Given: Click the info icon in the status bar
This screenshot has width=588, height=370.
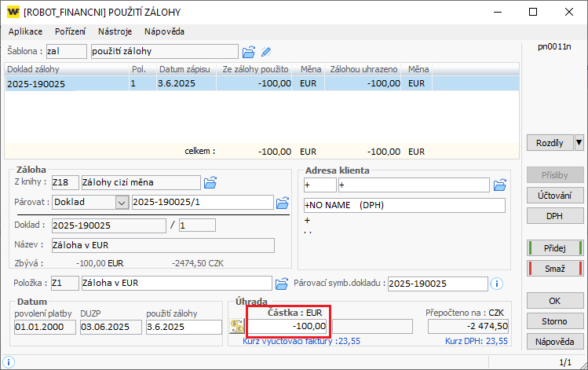Looking at the screenshot, I should (x=9, y=363).
